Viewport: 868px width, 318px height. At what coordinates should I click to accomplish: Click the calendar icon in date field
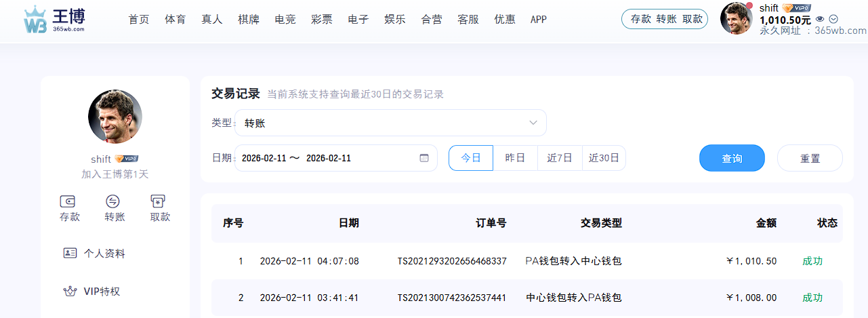coord(424,158)
